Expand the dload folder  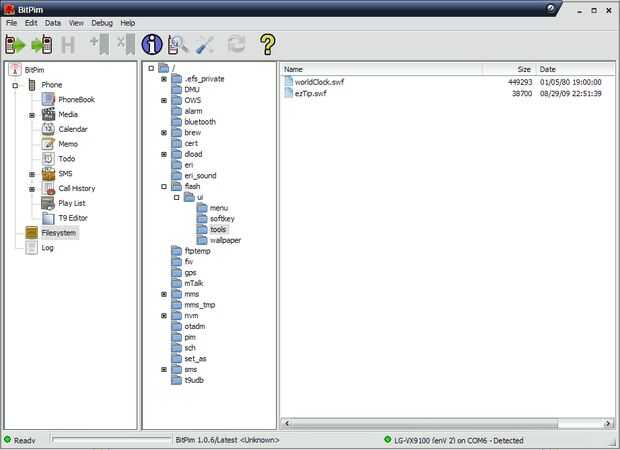(164, 154)
